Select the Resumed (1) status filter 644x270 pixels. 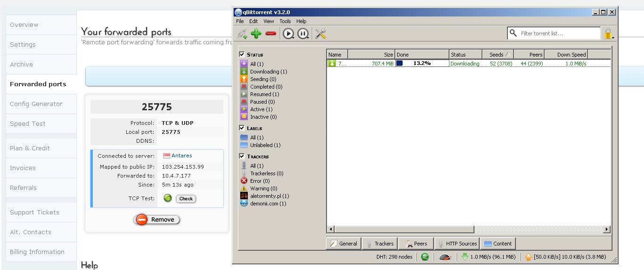click(x=264, y=94)
